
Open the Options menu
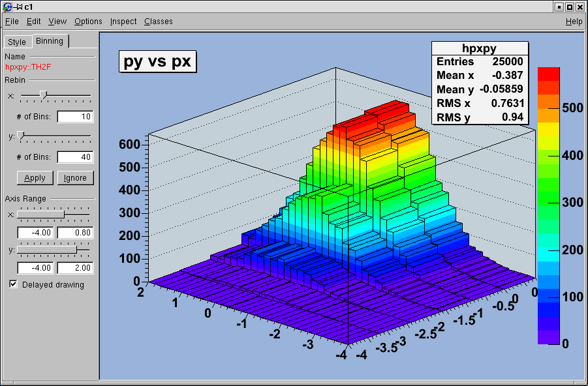(88, 22)
